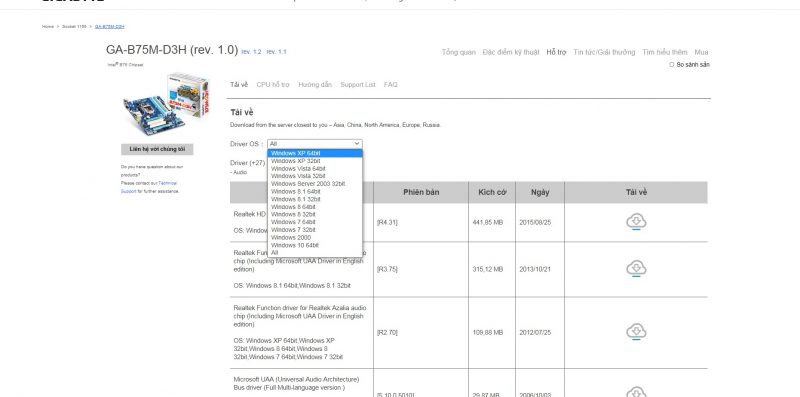The width and height of the screenshot is (800, 397).
Task: Select Windows 10 64bit option
Action: pos(315,245)
